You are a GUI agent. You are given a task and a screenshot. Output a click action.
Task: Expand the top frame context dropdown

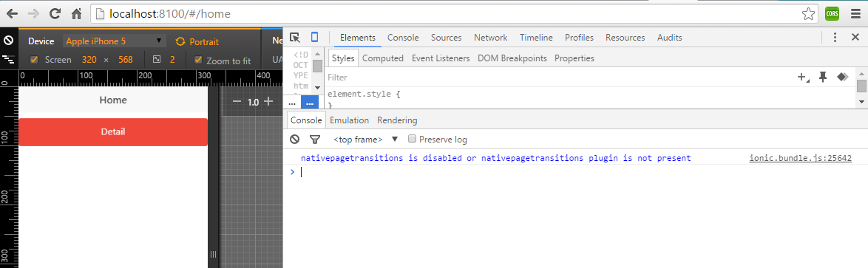pos(365,140)
